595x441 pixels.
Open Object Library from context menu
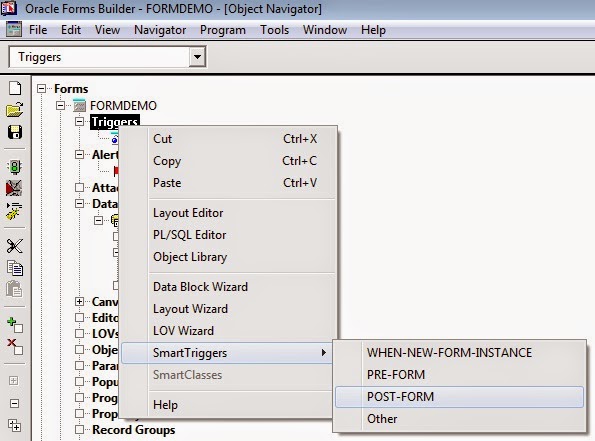point(228,257)
